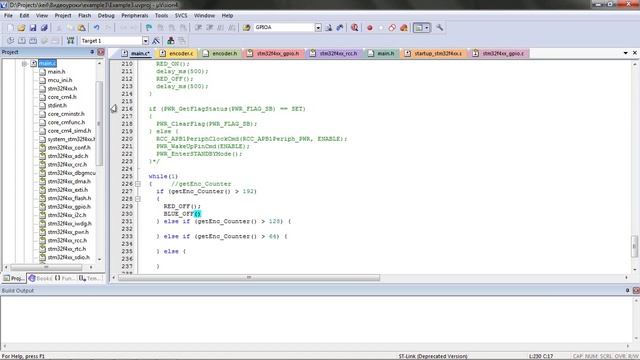640x360 pixels.
Task: Open Configuration with the wrench icon
Action: [440, 28]
